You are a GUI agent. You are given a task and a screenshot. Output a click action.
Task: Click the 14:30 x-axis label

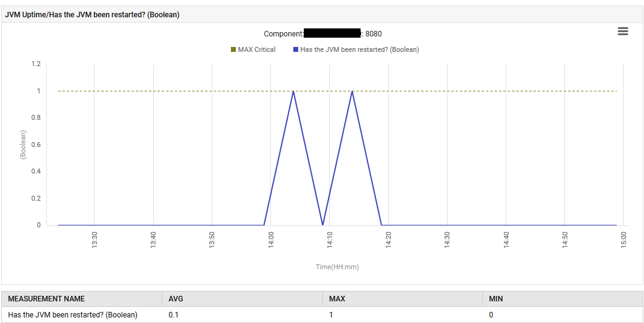point(447,239)
